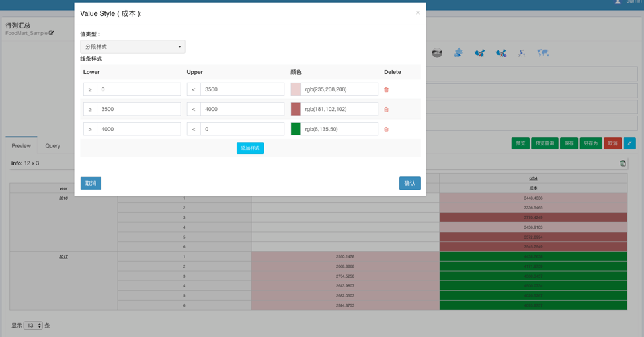The image size is (644, 337).
Task: Switch to the Preview tab
Action: 21,146
